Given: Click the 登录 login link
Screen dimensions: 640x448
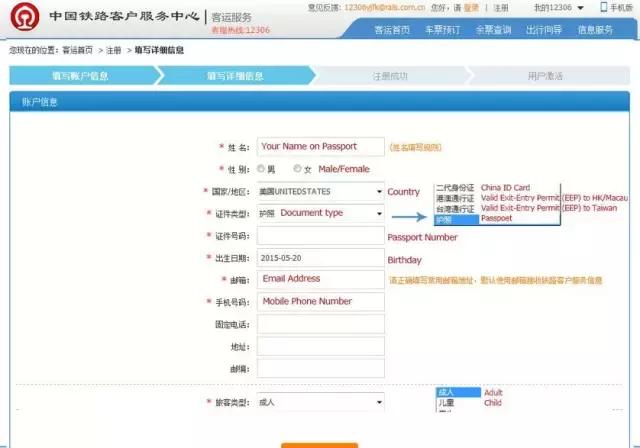Looking at the screenshot, I should [x=471, y=7].
